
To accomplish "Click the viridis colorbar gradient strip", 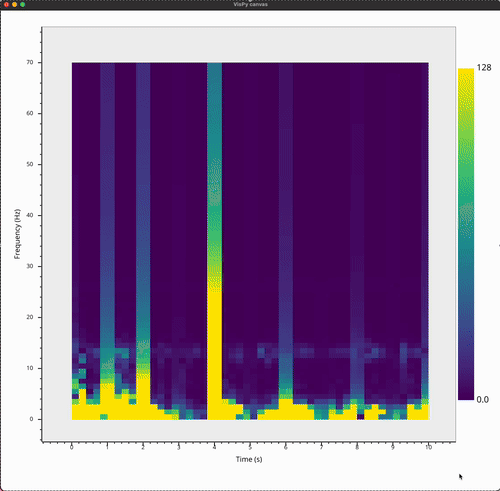I will pos(466,234).
